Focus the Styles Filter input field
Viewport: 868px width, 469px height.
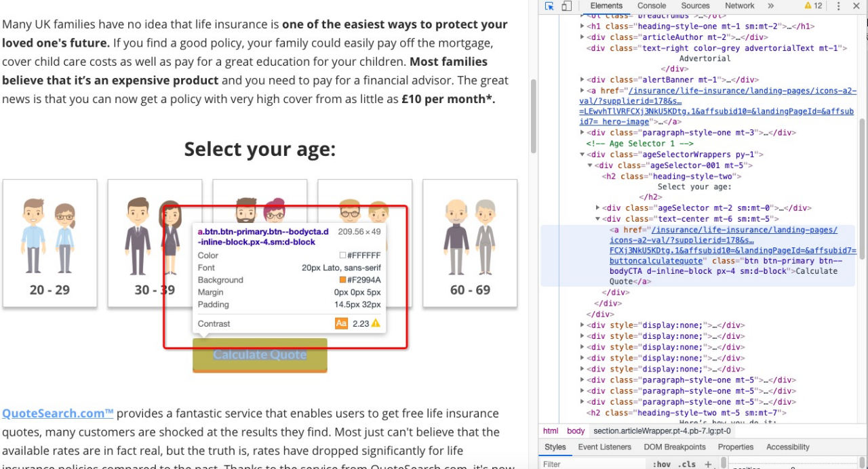[593, 464]
